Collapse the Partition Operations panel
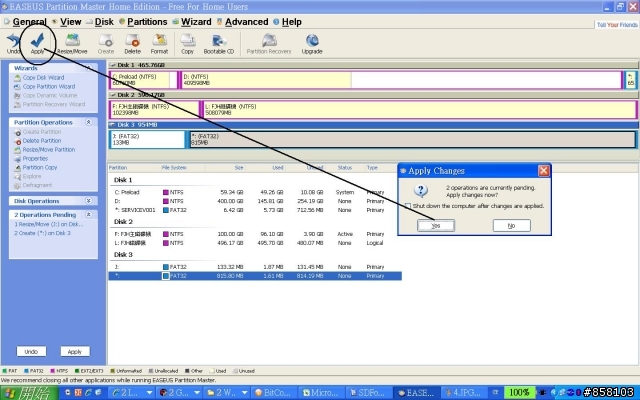 [x=88, y=122]
